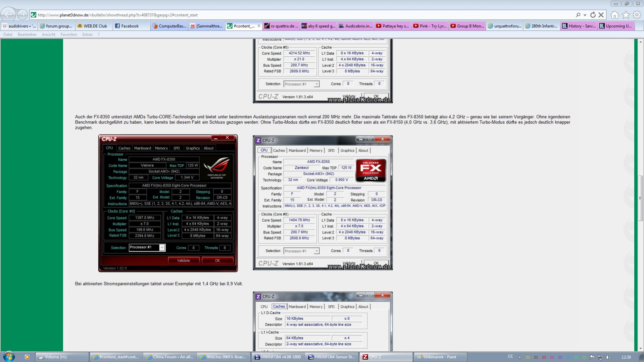644x362 pixels.
Task: Open Upcoming U... tab
Action: [616, 26]
